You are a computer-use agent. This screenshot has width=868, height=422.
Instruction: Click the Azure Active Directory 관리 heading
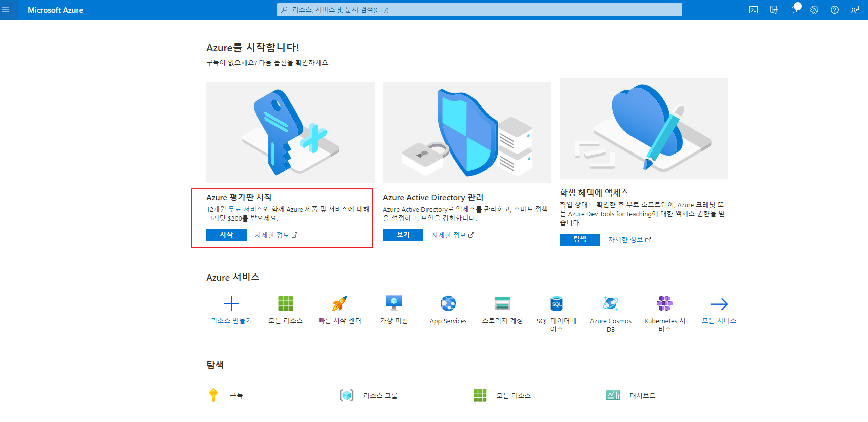[x=433, y=198]
